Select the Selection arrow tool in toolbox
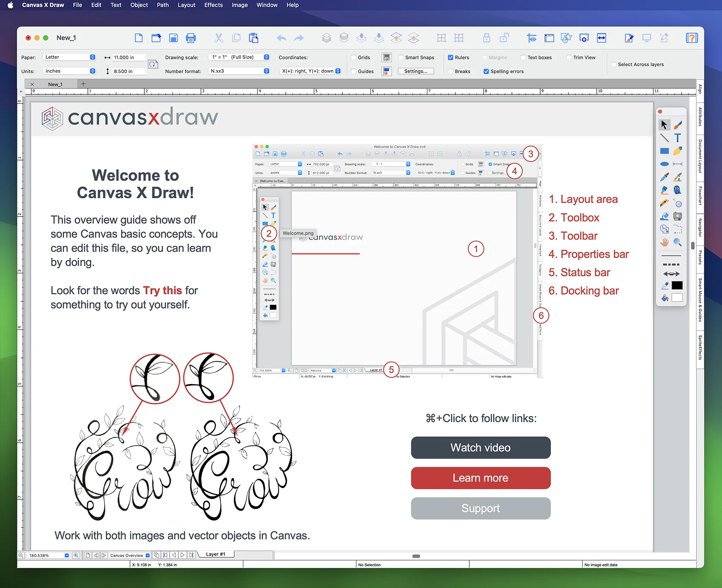The image size is (722, 588). (x=664, y=124)
